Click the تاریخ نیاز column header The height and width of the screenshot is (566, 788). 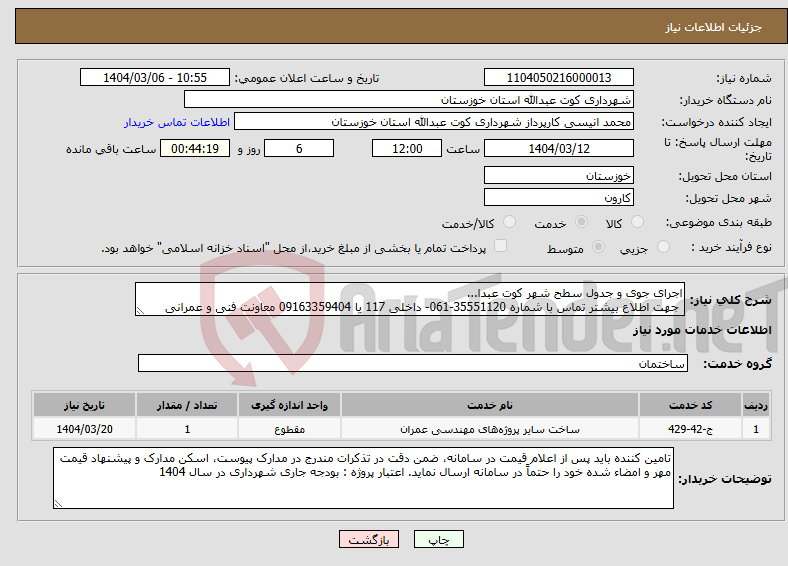(x=84, y=405)
